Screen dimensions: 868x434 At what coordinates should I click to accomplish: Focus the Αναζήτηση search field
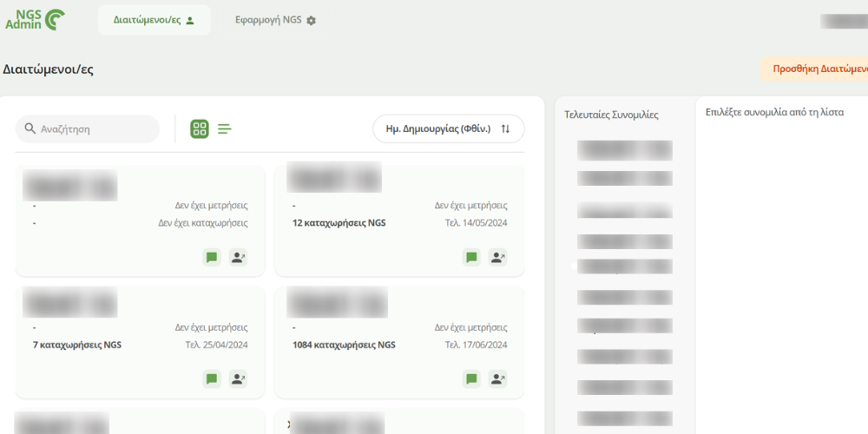pyautogui.click(x=95, y=129)
